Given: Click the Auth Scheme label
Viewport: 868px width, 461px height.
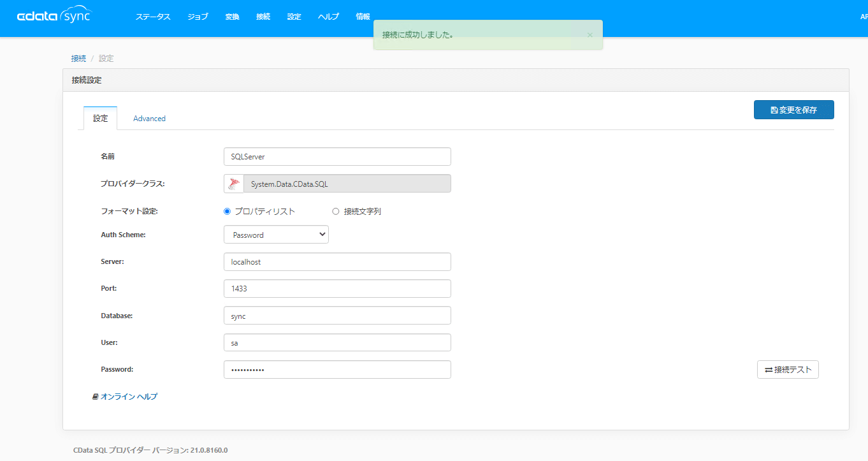Looking at the screenshot, I should click(123, 235).
